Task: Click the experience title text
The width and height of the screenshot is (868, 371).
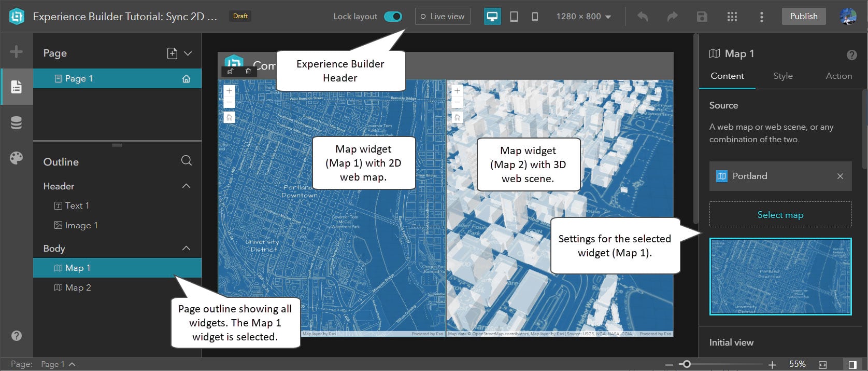Action: [x=125, y=17]
